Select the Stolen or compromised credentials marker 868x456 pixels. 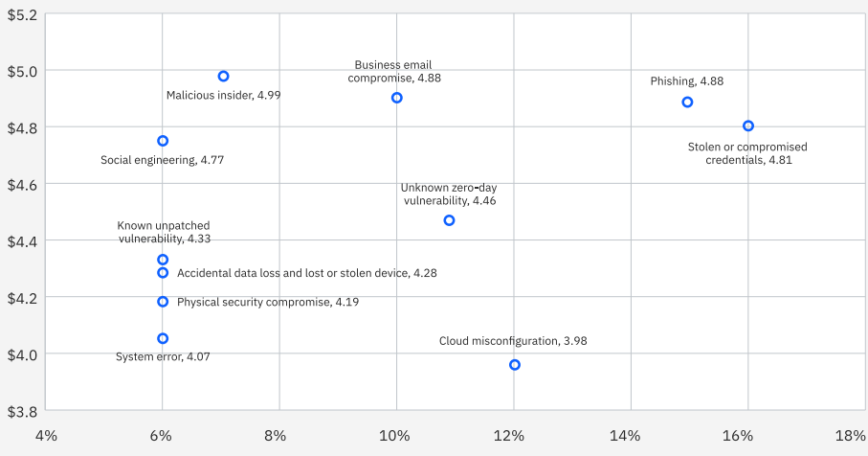point(748,125)
